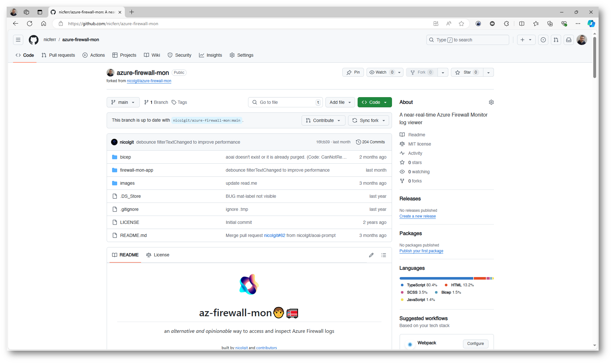Screen dimensions: 612x364
Task: Edit README with the pencil icon
Action: (x=371, y=255)
